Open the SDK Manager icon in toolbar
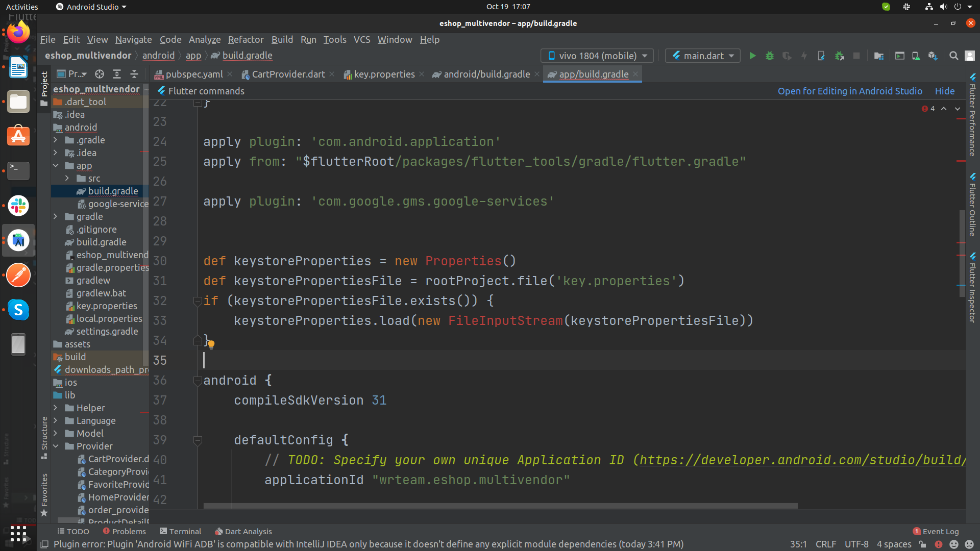980x551 pixels. (933, 56)
